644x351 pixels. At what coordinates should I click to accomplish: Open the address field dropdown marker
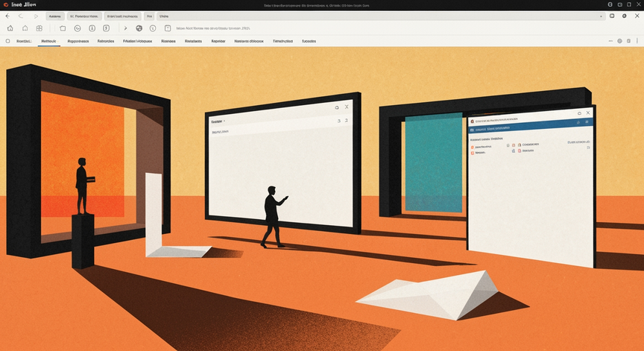pyautogui.click(x=601, y=16)
